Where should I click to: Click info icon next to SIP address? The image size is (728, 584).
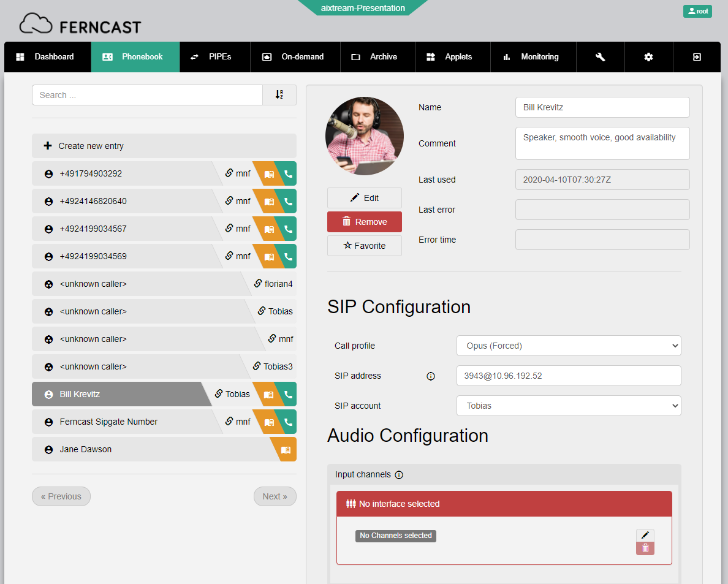point(430,376)
